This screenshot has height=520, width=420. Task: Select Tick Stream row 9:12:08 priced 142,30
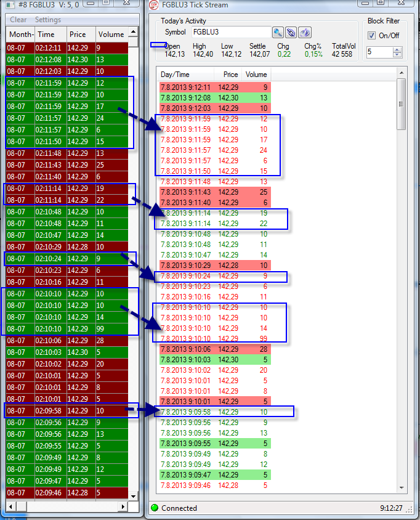point(215,98)
